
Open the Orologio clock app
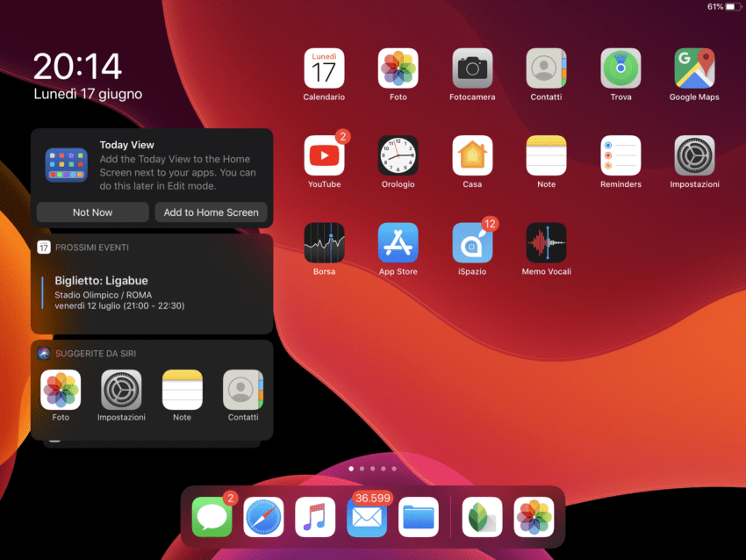pos(398,155)
